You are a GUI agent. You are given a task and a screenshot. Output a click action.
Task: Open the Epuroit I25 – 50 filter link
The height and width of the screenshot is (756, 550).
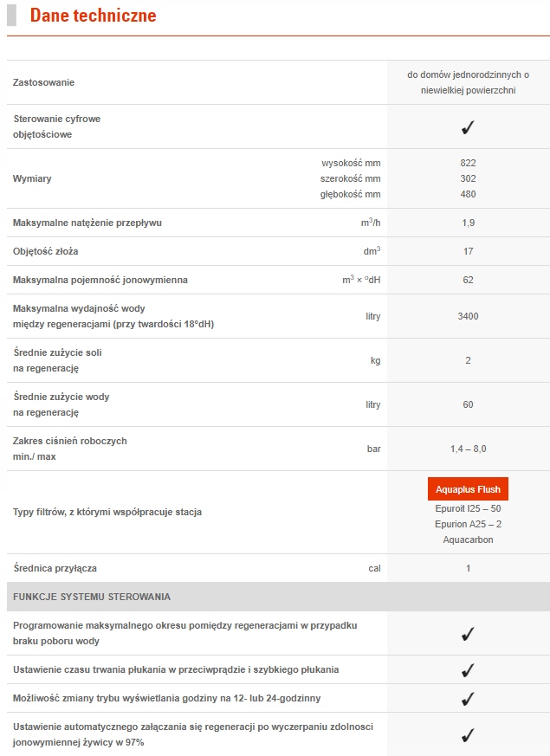pos(468,508)
